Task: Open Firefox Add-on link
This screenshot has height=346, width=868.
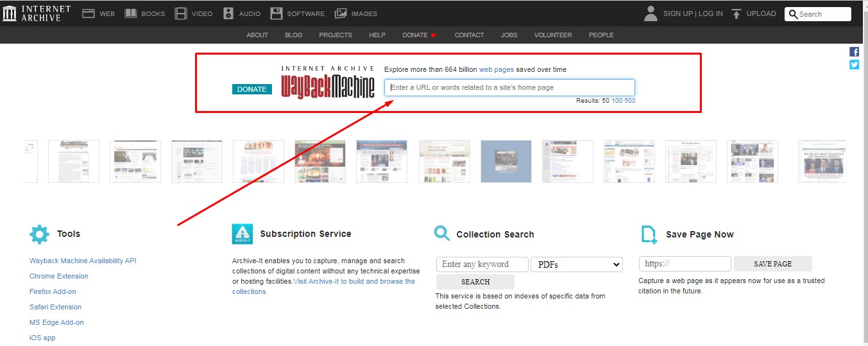Action: click(x=53, y=291)
